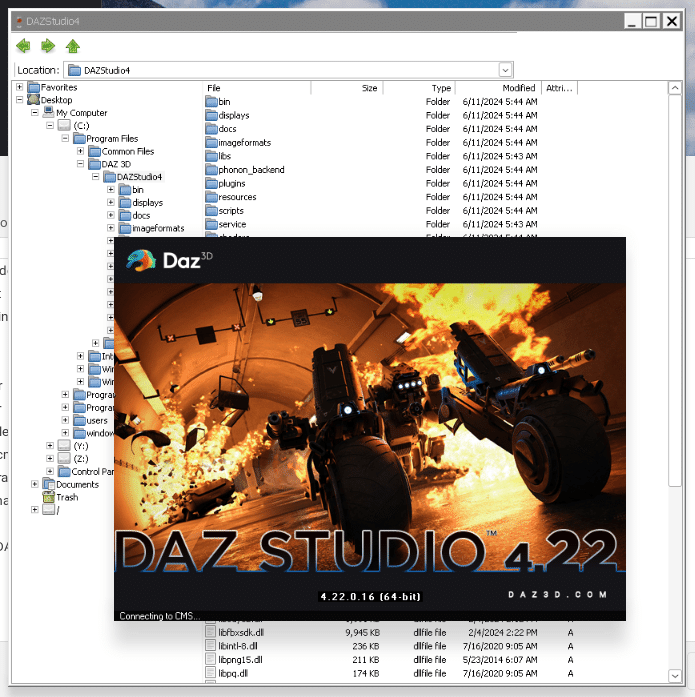Sort by the Attri... column header
This screenshot has width=695, height=697.
click(559, 88)
